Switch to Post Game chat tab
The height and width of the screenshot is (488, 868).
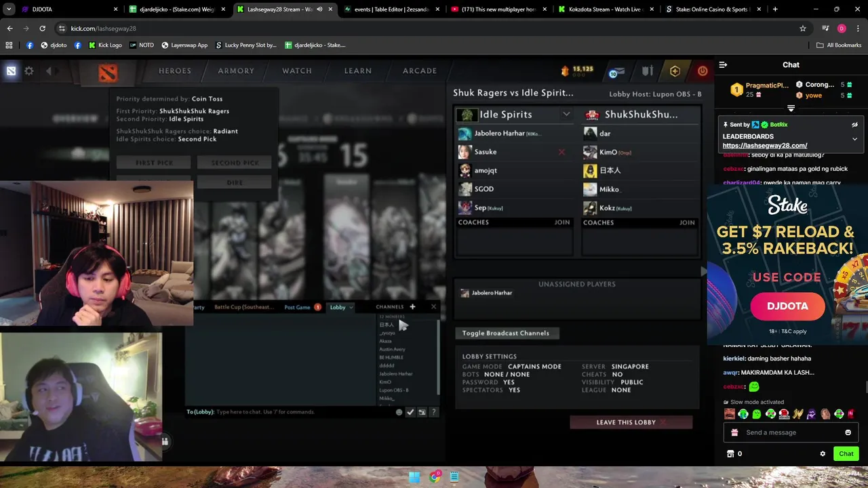tap(297, 307)
